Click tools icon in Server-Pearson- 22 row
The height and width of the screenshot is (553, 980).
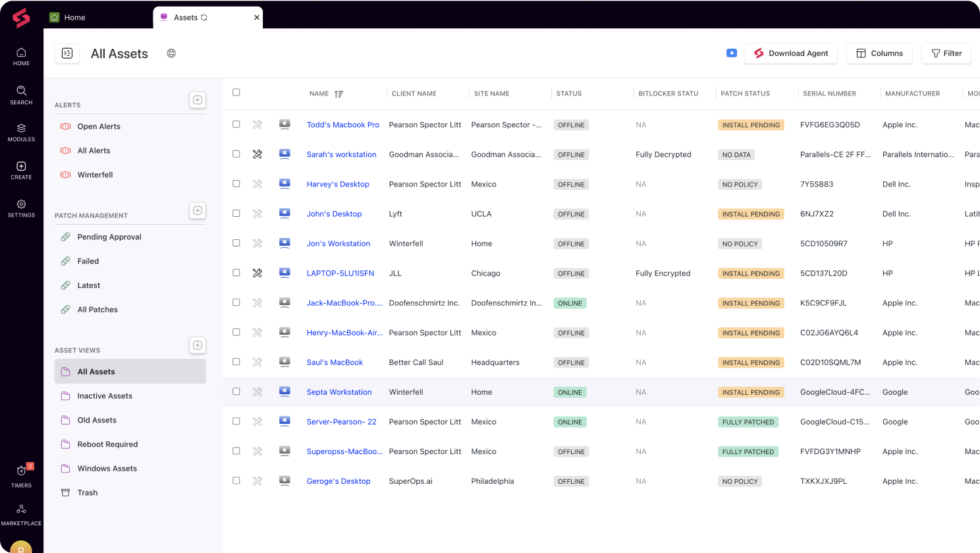point(258,421)
